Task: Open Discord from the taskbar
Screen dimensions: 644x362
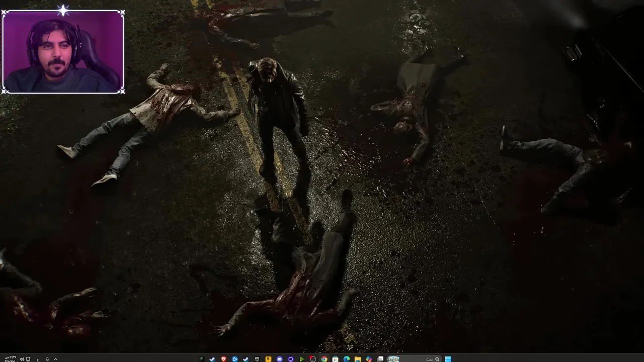Action: [x=279, y=359]
